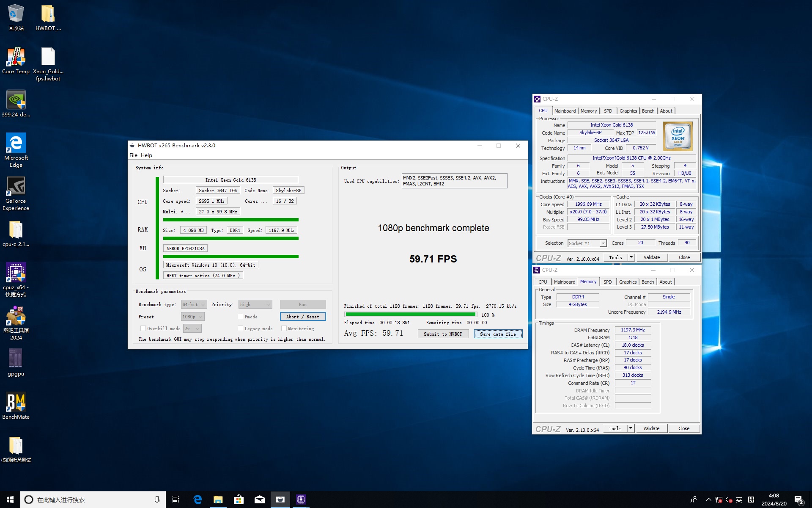Show hidden tray icons chevron
The image size is (812, 508).
coord(708,500)
